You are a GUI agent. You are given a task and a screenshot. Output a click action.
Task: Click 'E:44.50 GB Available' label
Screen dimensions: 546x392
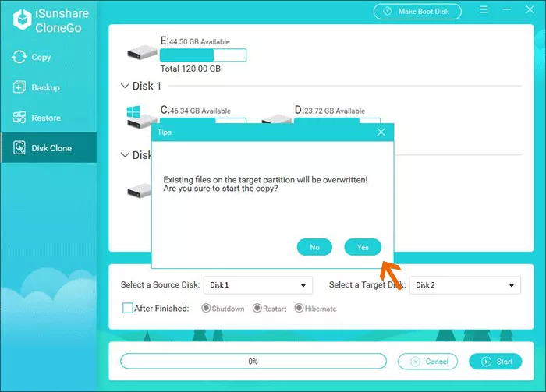pos(195,41)
